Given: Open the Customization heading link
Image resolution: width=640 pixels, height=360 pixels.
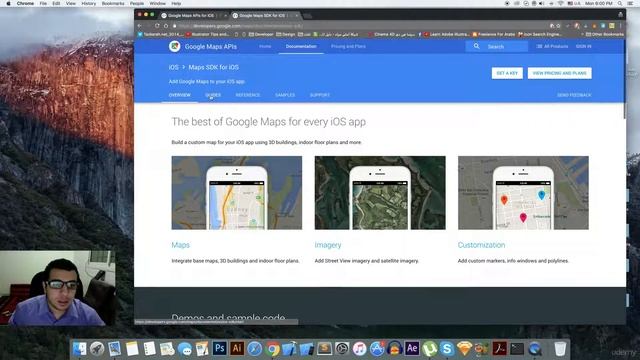Looking at the screenshot, I should [x=481, y=245].
